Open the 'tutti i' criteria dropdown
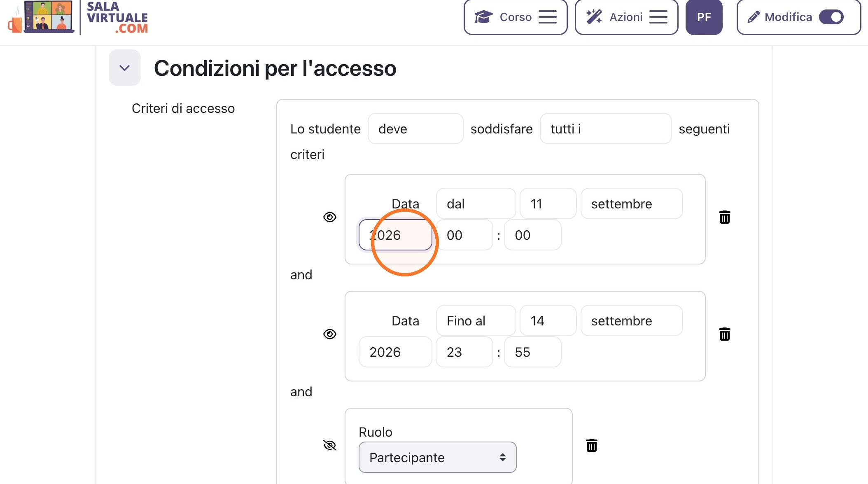This screenshot has height=484, width=868. click(x=606, y=129)
